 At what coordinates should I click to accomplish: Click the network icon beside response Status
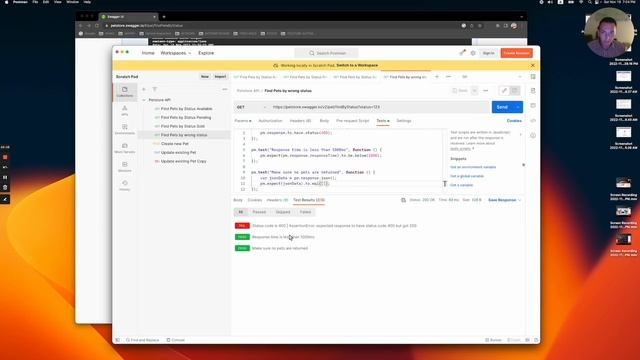(403, 200)
